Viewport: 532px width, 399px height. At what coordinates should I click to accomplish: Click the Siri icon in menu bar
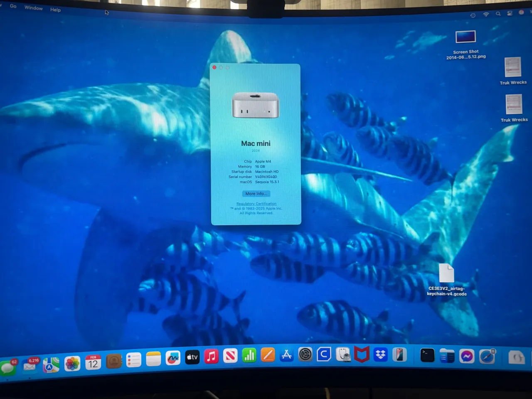pos(521,12)
